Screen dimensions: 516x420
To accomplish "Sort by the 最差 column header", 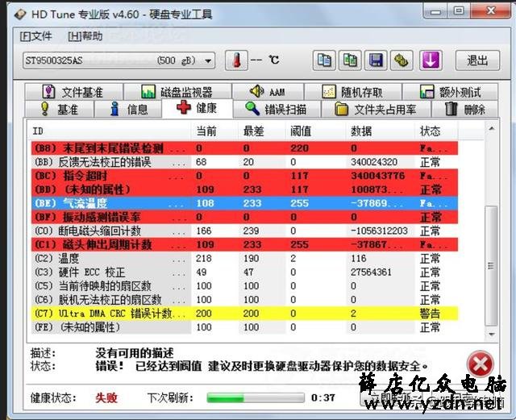I will pos(261,131).
